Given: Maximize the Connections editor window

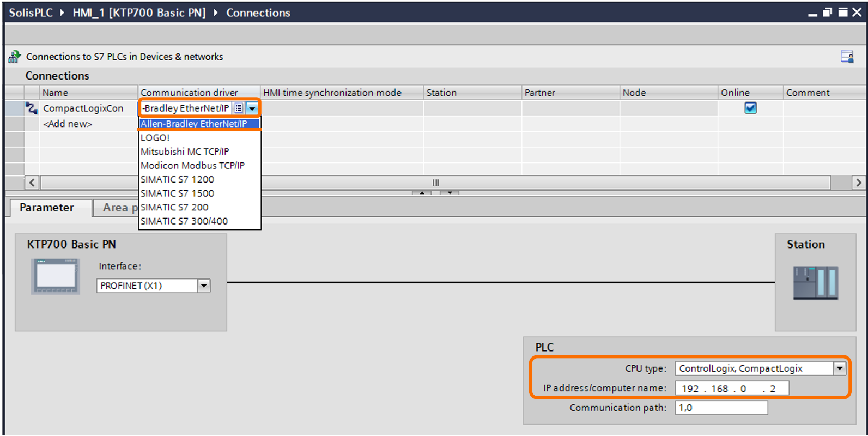Looking at the screenshot, I should [842, 13].
